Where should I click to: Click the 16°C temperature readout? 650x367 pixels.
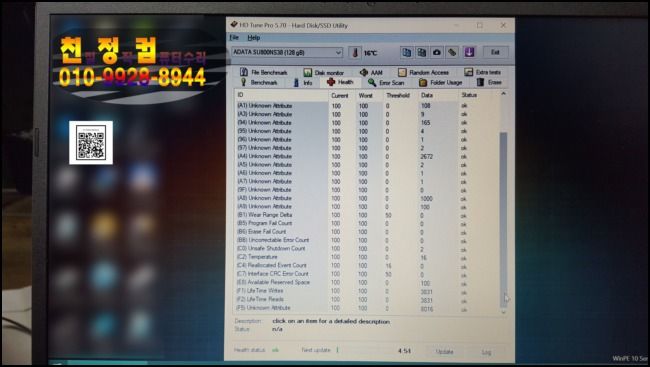click(370, 53)
